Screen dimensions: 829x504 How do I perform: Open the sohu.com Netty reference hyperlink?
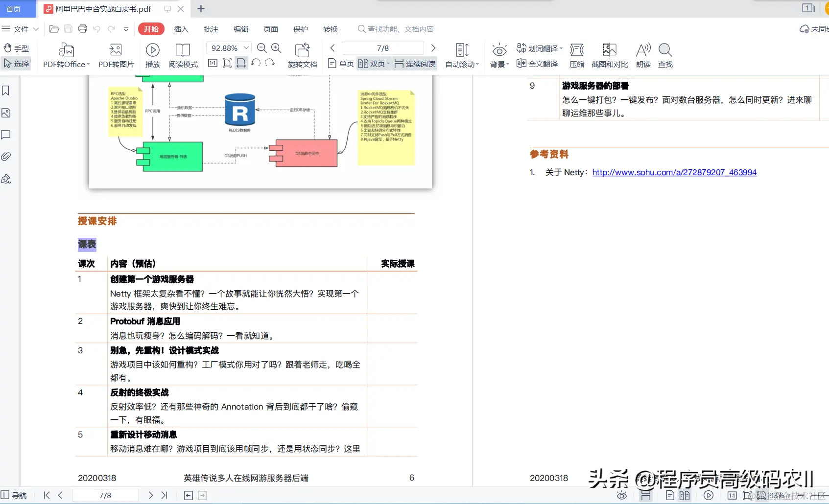[674, 172]
